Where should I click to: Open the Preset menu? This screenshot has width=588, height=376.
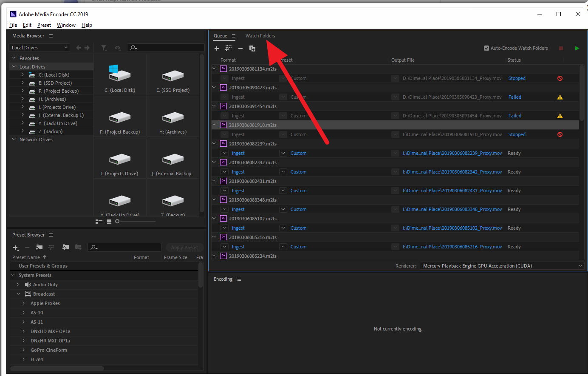[x=44, y=25]
